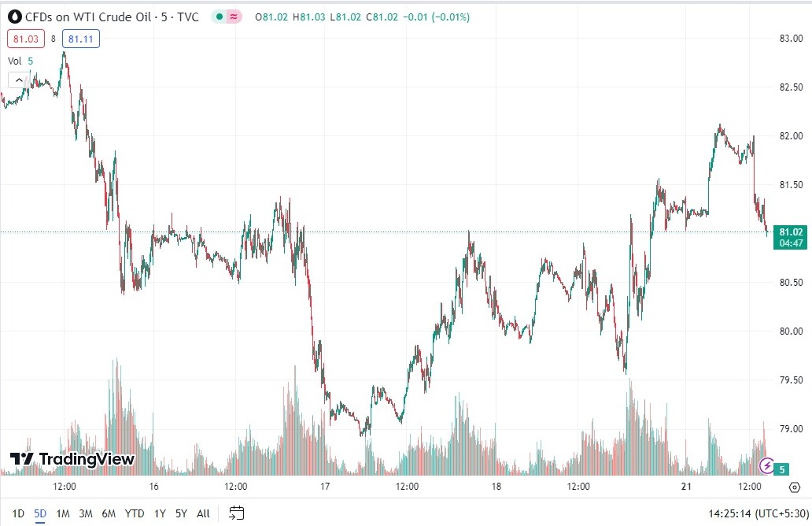Image resolution: width=812 pixels, height=526 pixels.
Task: Select the 1D time range
Action: tap(19, 513)
